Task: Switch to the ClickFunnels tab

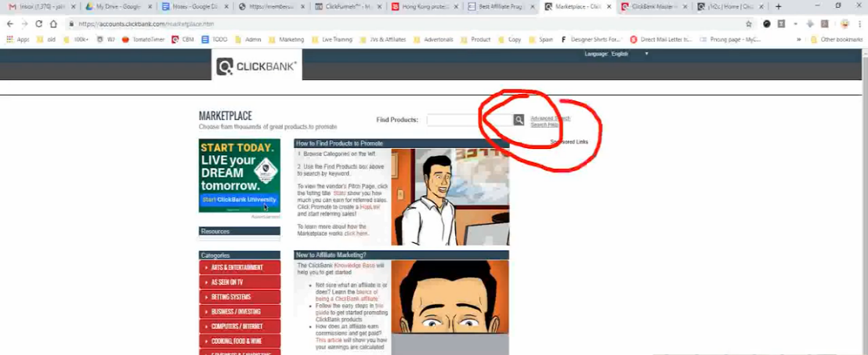Action: 346,7
